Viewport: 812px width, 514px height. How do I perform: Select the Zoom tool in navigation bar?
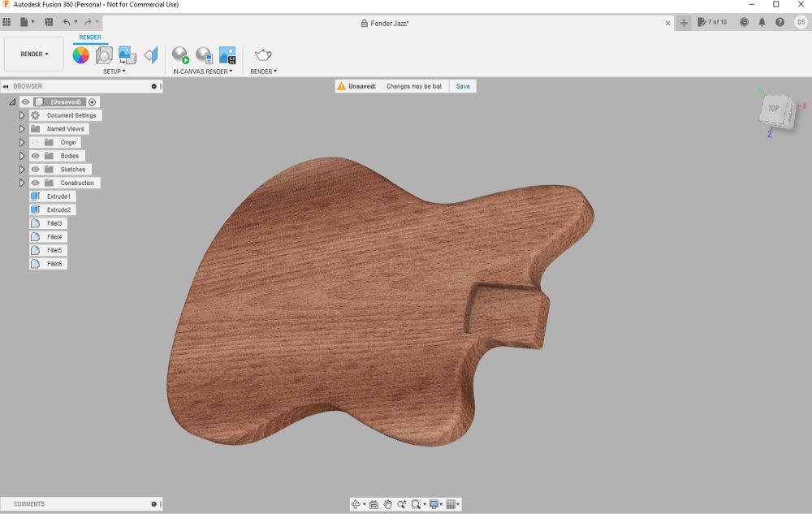tap(401, 504)
